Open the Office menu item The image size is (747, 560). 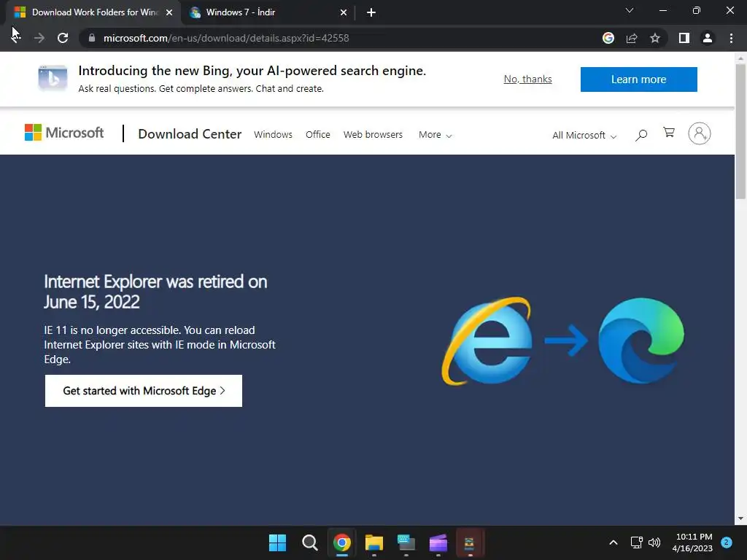click(x=318, y=135)
